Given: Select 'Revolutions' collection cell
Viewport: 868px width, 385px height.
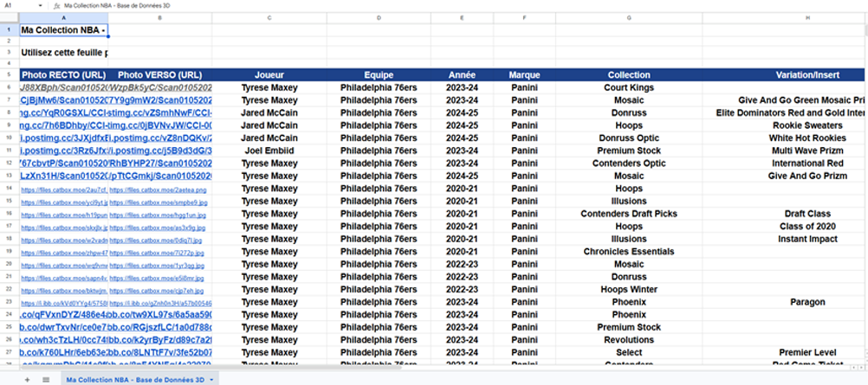Looking at the screenshot, I should [629, 340].
